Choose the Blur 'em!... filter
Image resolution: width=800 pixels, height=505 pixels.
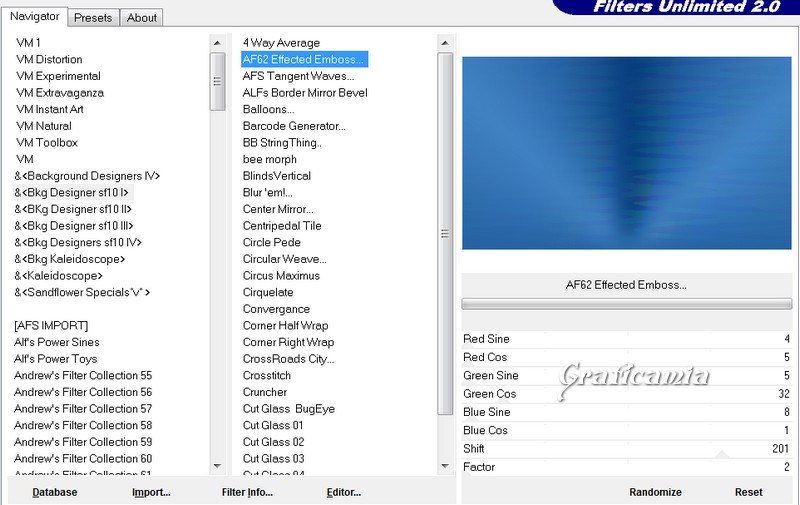267,192
